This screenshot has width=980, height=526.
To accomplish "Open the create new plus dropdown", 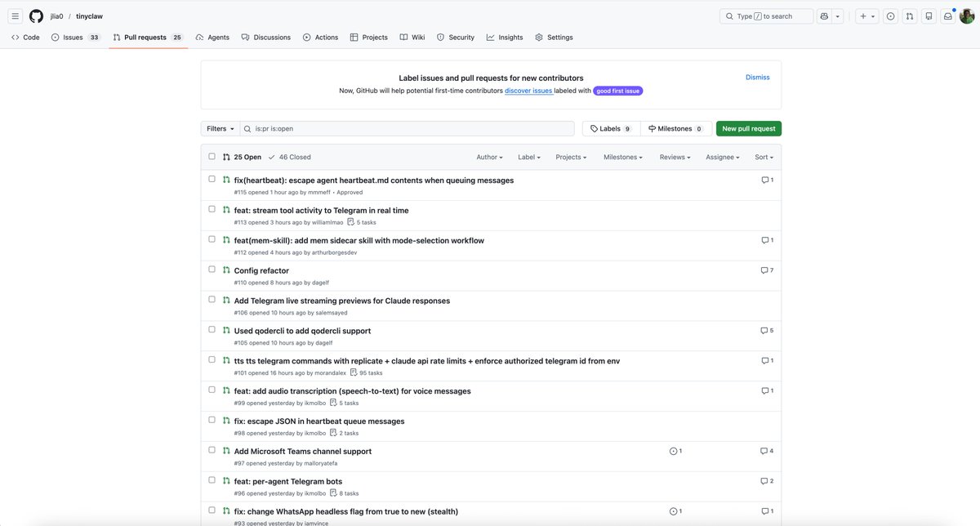I will point(867,16).
